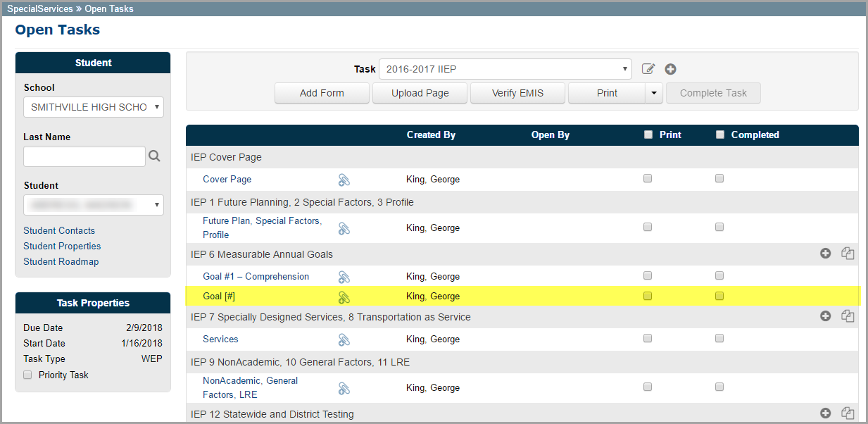Click IEP 9 NonAcademic section heading
868x424 pixels.
point(300,362)
